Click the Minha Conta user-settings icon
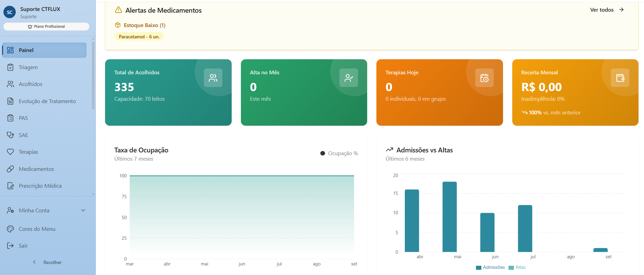The image size is (644, 275). click(10, 210)
